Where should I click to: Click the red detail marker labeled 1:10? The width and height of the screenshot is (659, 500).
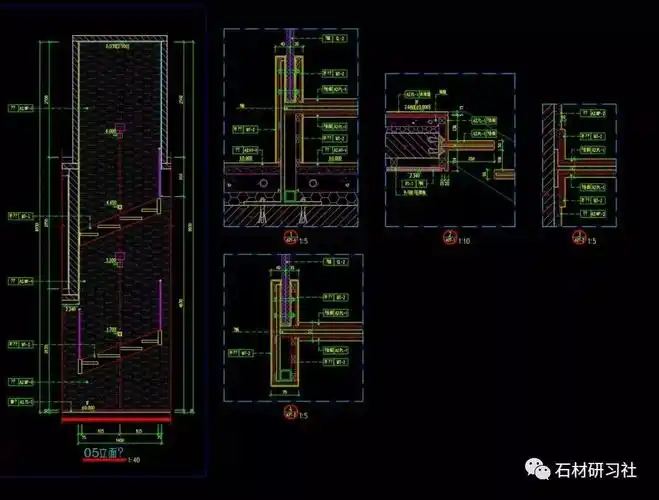tap(450, 237)
